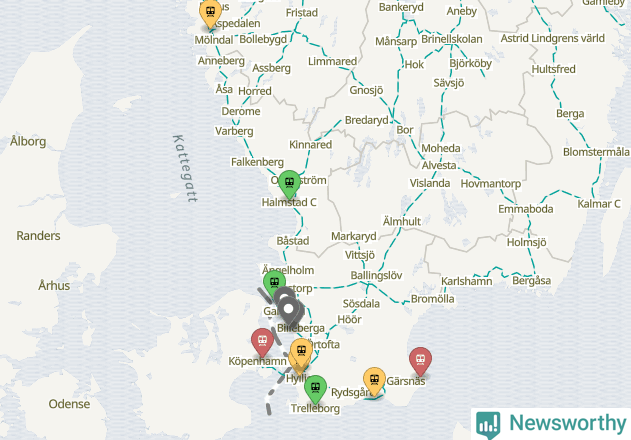This screenshot has width=631, height=440.
Task: Click the front yellow train marker above Hyllie
Action: 301,353
